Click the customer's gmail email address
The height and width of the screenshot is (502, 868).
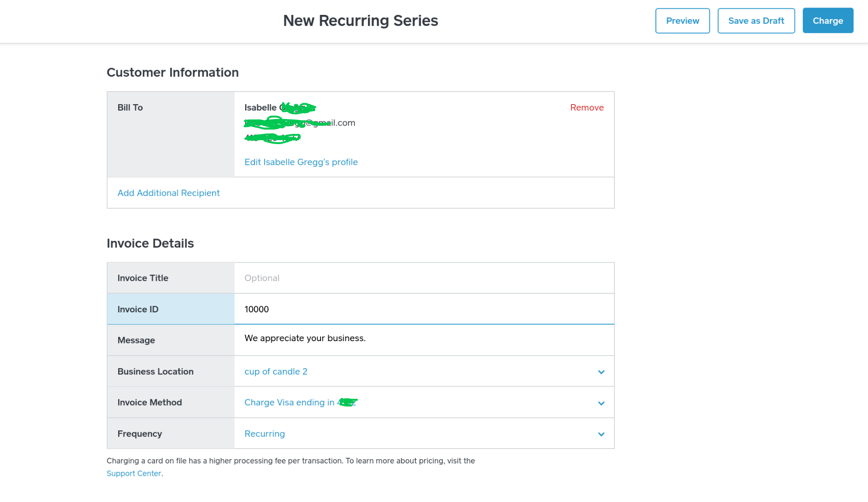(x=300, y=123)
